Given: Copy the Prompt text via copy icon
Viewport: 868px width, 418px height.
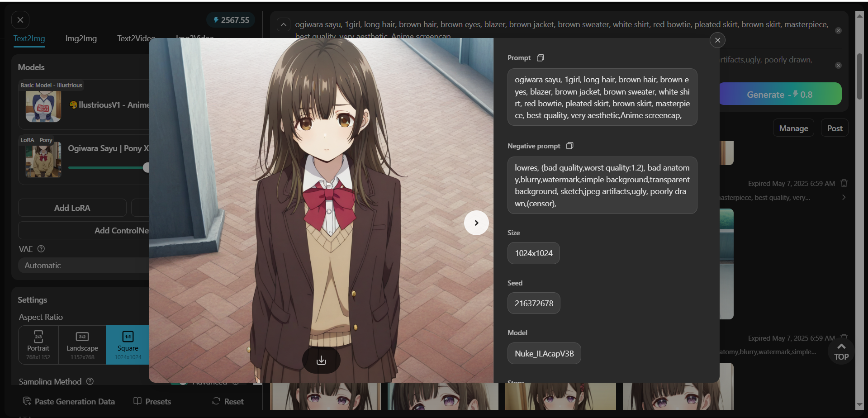Looking at the screenshot, I should [540, 58].
